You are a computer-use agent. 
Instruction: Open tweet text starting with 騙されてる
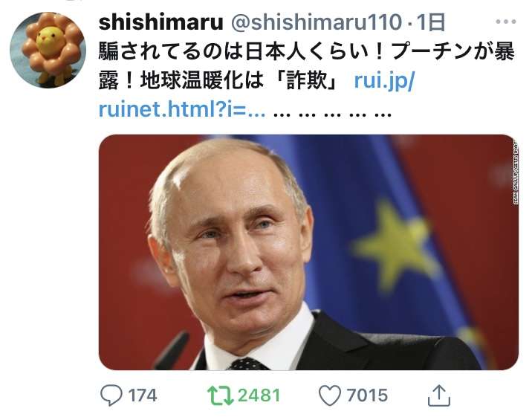click(x=307, y=52)
